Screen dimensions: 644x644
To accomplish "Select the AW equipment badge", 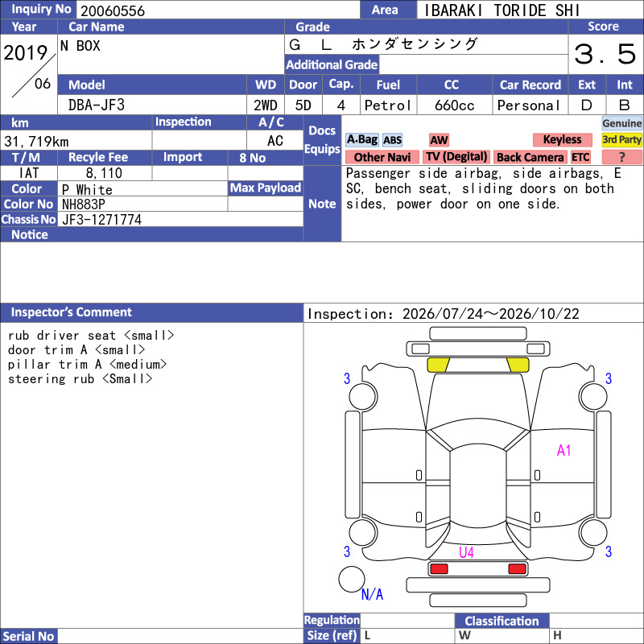I will point(439,140).
